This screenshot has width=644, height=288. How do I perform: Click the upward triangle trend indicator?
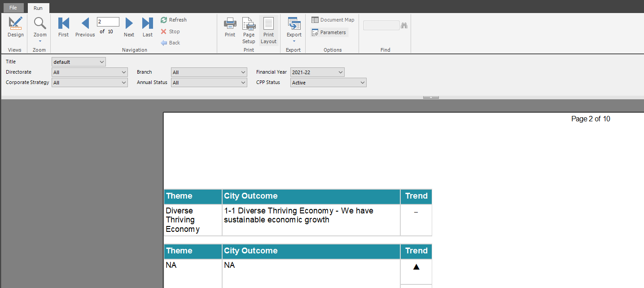pos(416,267)
